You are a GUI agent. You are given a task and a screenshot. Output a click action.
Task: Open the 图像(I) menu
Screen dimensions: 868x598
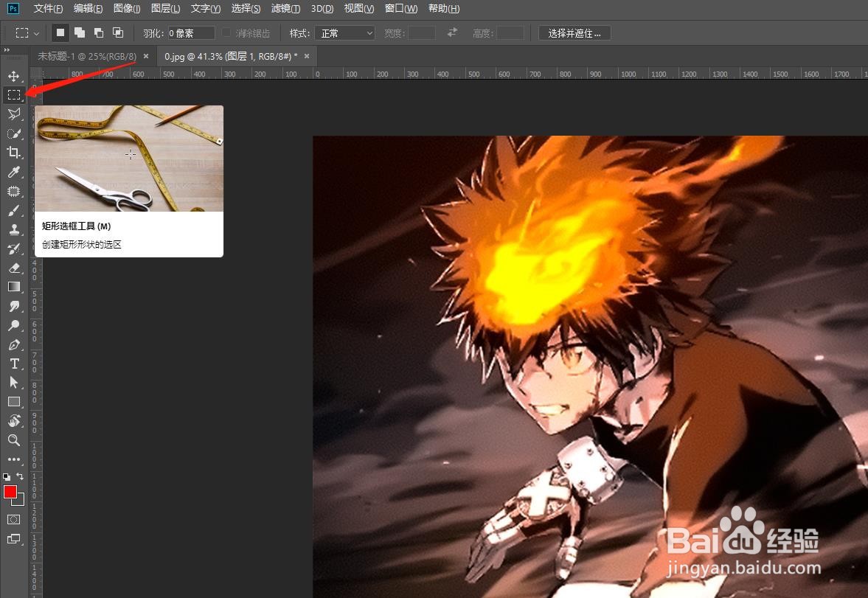127,8
